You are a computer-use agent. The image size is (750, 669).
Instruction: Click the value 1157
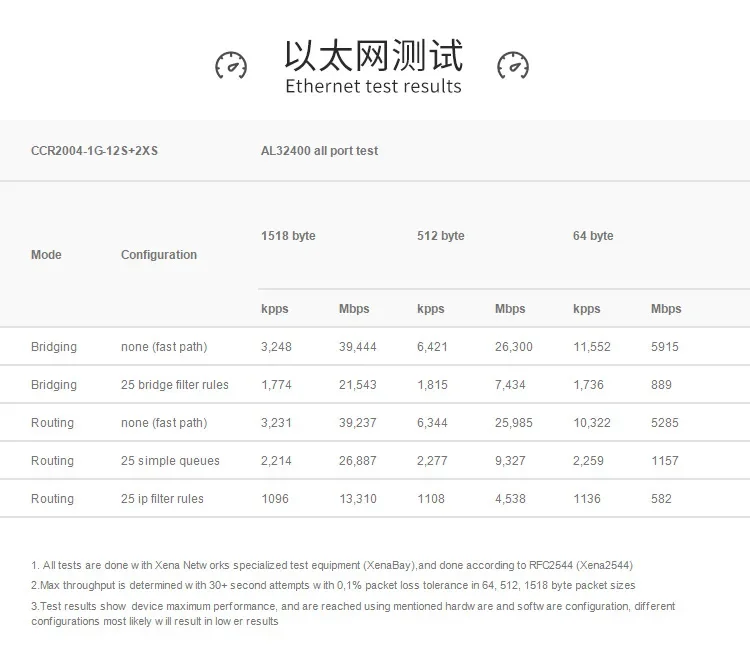pyautogui.click(x=665, y=461)
